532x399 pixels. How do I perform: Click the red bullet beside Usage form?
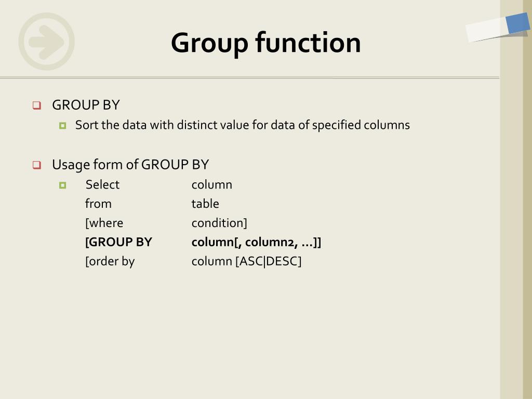37,165
